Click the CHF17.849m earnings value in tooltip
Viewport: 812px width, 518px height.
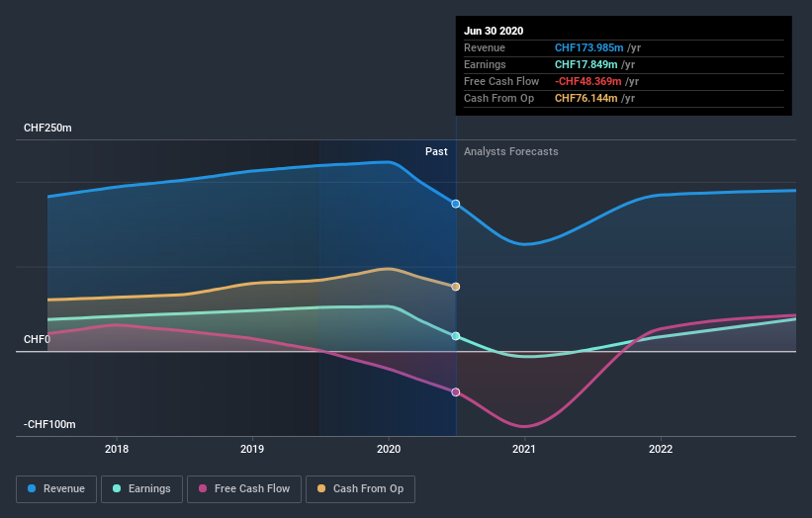[x=586, y=64]
